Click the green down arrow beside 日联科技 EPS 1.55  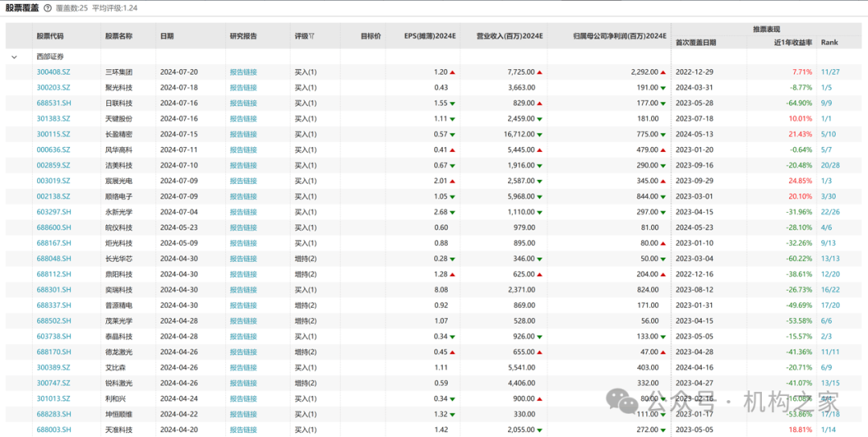pyautogui.click(x=452, y=104)
